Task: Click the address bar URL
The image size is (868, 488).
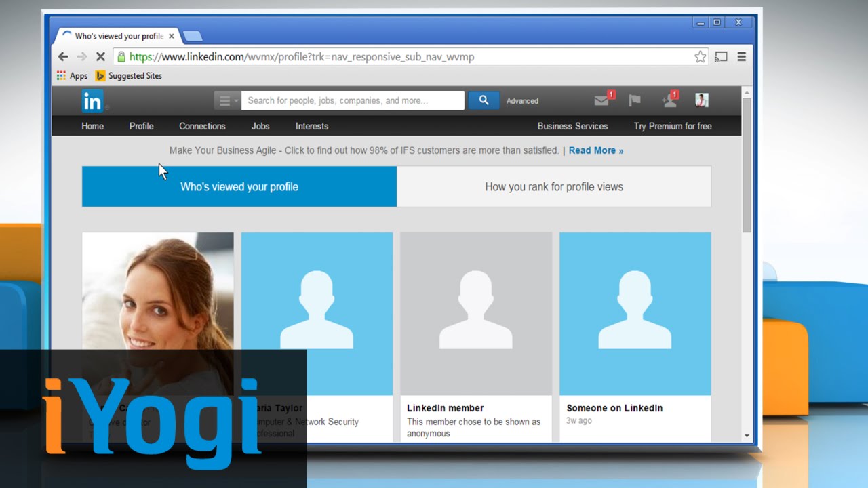Action: (302, 57)
